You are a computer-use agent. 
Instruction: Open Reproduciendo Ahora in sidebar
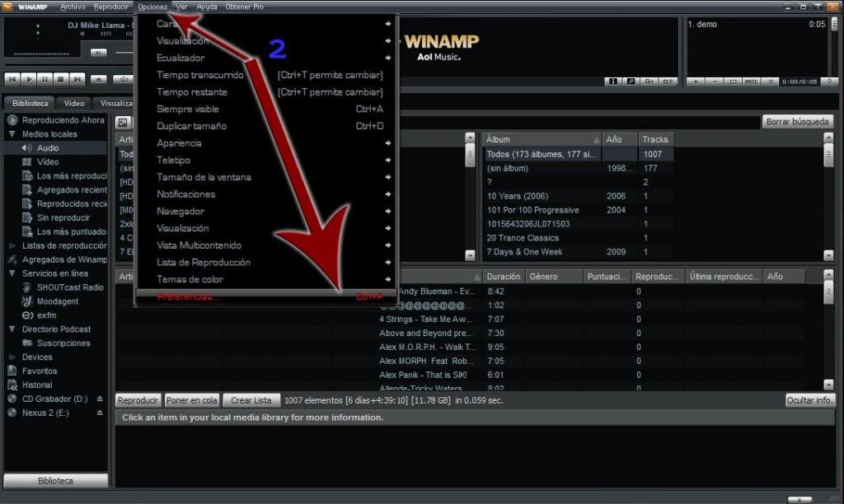click(x=57, y=120)
